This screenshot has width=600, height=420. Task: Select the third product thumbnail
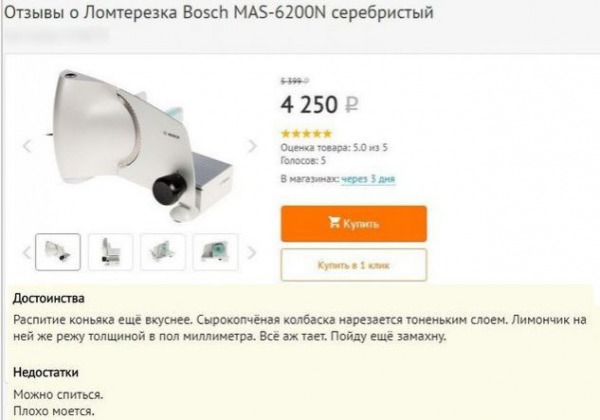[x=163, y=252]
